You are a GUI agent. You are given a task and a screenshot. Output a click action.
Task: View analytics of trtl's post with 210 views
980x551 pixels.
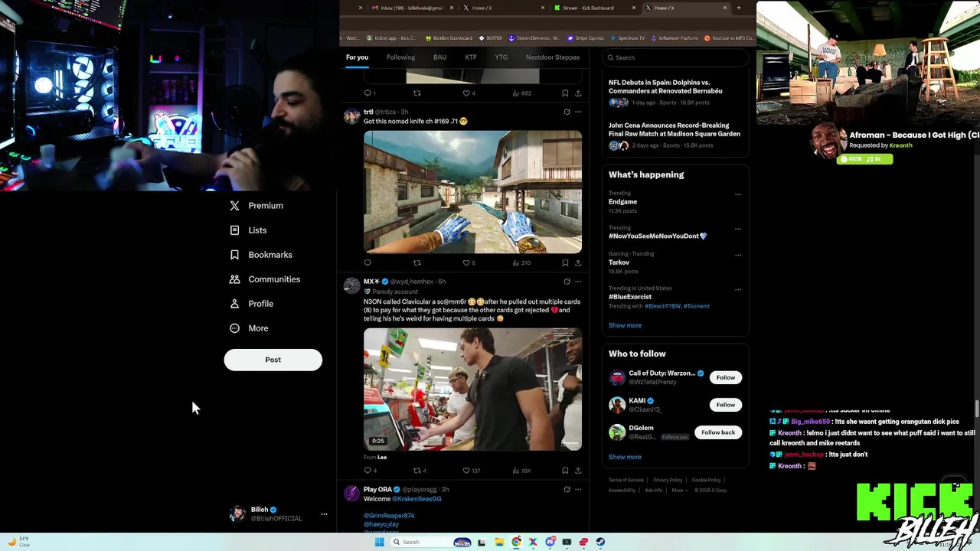(x=521, y=262)
